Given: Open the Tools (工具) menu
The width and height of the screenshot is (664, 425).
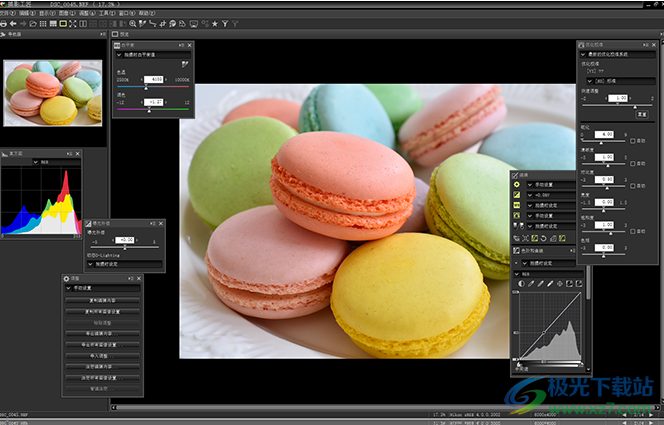Looking at the screenshot, I should tap(107, 13).
